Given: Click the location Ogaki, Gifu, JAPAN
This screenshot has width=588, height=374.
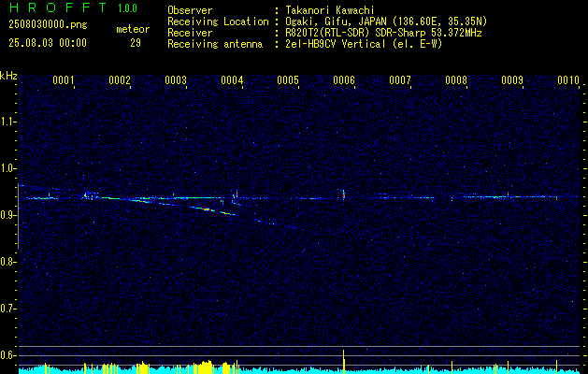Looking at the screenshot, I should tap(334, 22).
